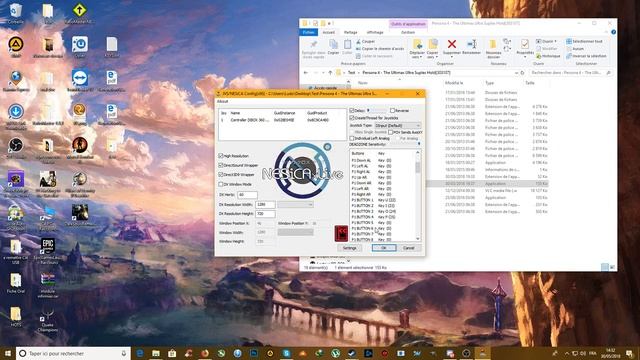This screenshot has height=360, width=640.
Task: Launch the Uplay desktop shortcut
Action: (80, 47)
